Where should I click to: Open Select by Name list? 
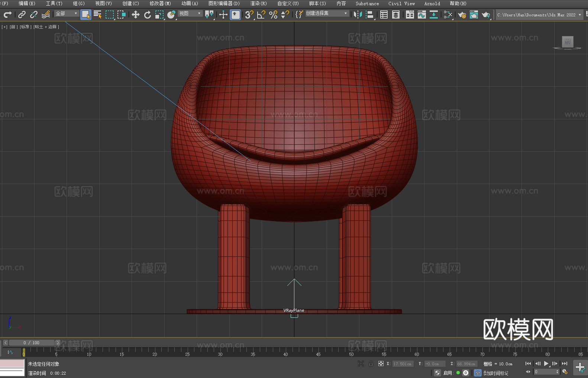coord(98,14)
